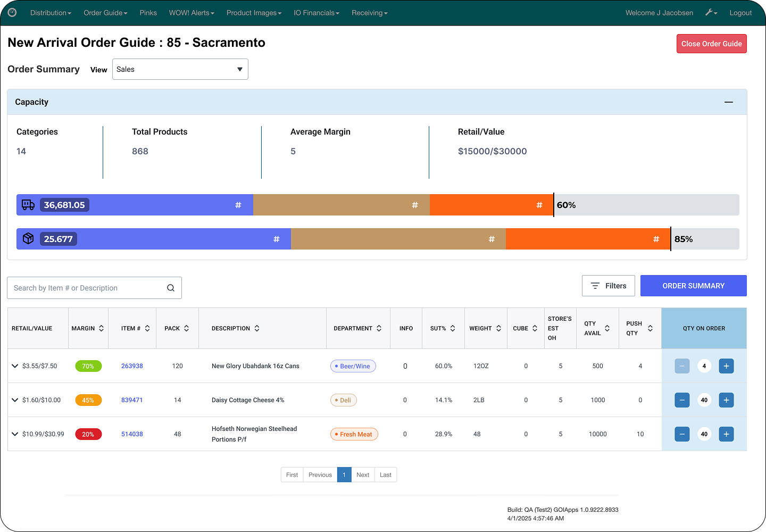Click the orange segment of truck capacity bar
This screenshot has width=766, height=532.
pyautogui.click(x=491, y=205)
